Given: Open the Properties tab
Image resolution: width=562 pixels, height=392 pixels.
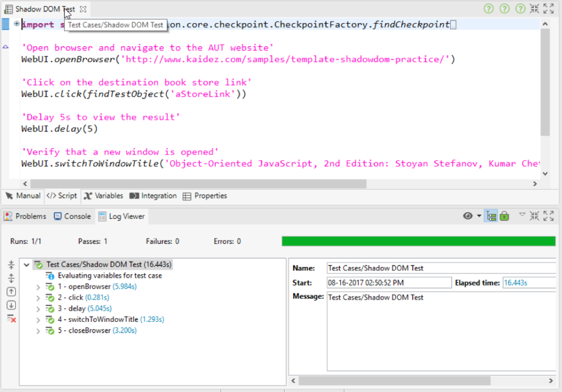Looking at the screenshot, I should click(205, 196).
